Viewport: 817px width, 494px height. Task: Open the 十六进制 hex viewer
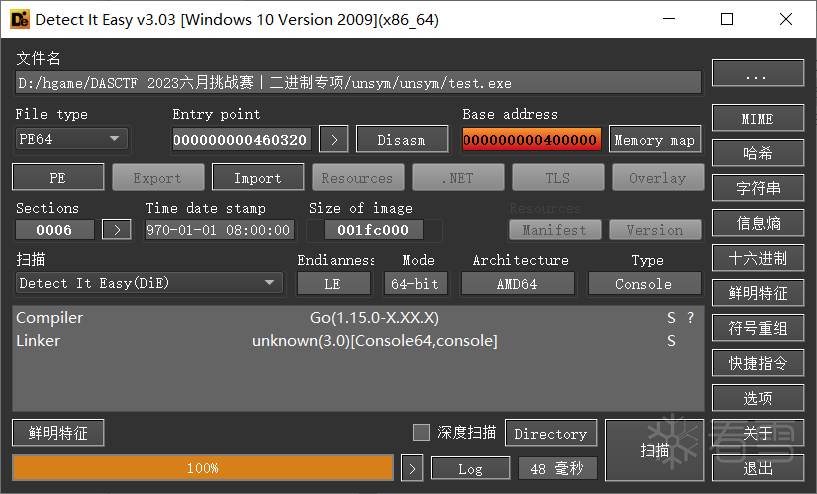pos(758,258)
